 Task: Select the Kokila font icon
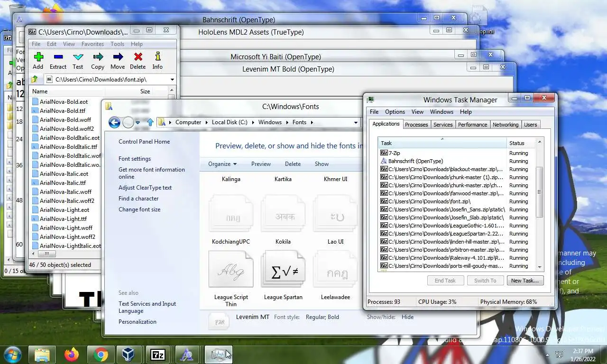(283, 214)
